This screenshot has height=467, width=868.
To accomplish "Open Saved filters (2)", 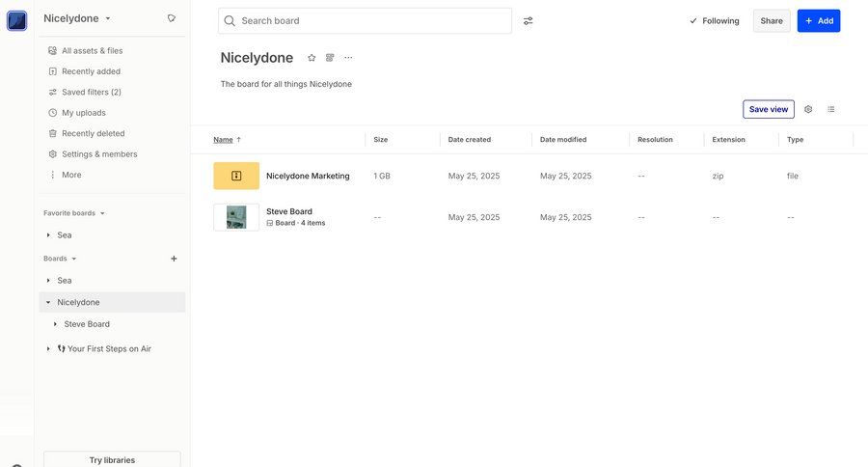I will pos(92,92).
